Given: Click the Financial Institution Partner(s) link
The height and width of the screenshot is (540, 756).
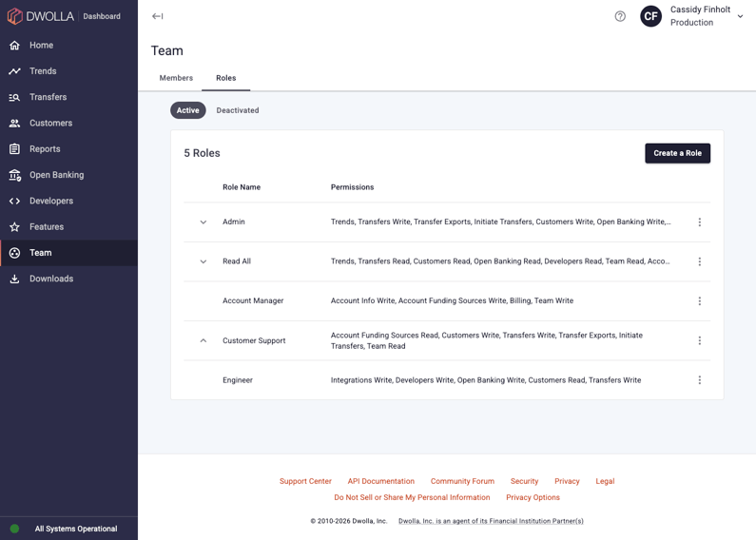Looking at the screenshot, I should click(491, 521).
